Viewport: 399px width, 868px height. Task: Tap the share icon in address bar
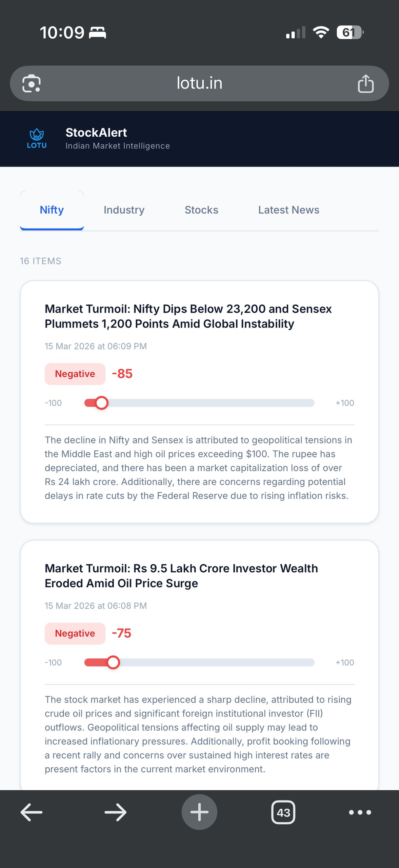coord(365,83)
